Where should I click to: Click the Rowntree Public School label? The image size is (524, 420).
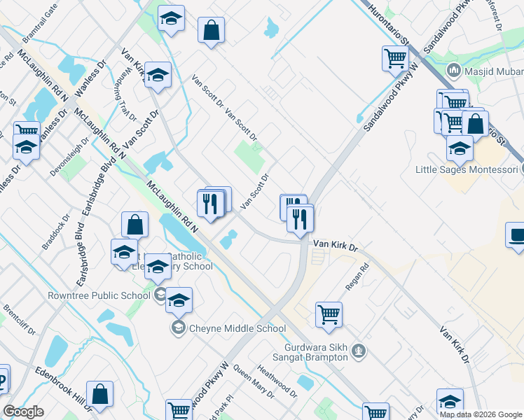tap(99, 296)
